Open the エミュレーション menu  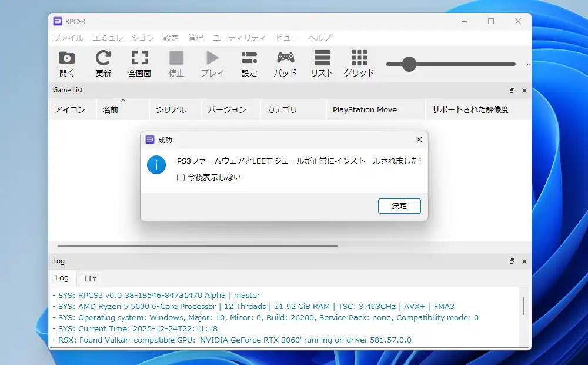[123, 38]
